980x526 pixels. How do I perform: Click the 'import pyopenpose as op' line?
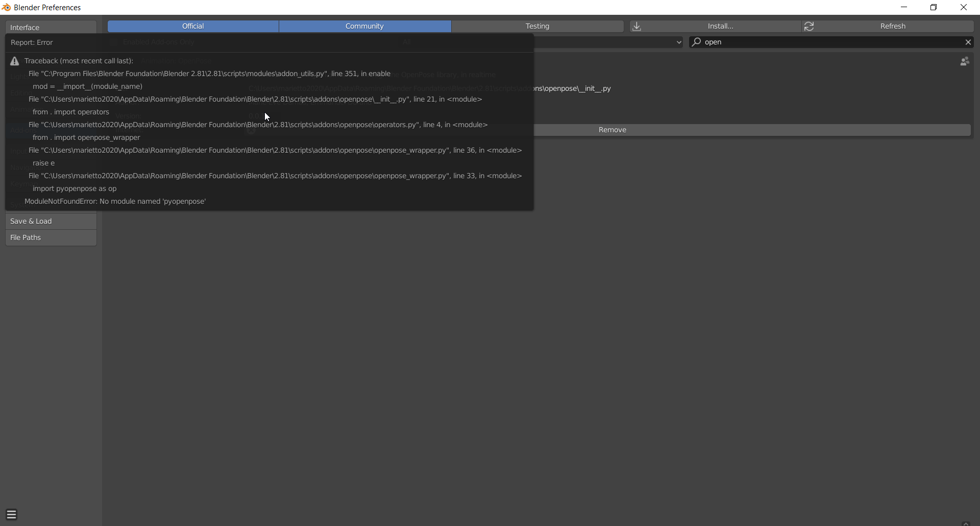point(75,188)
